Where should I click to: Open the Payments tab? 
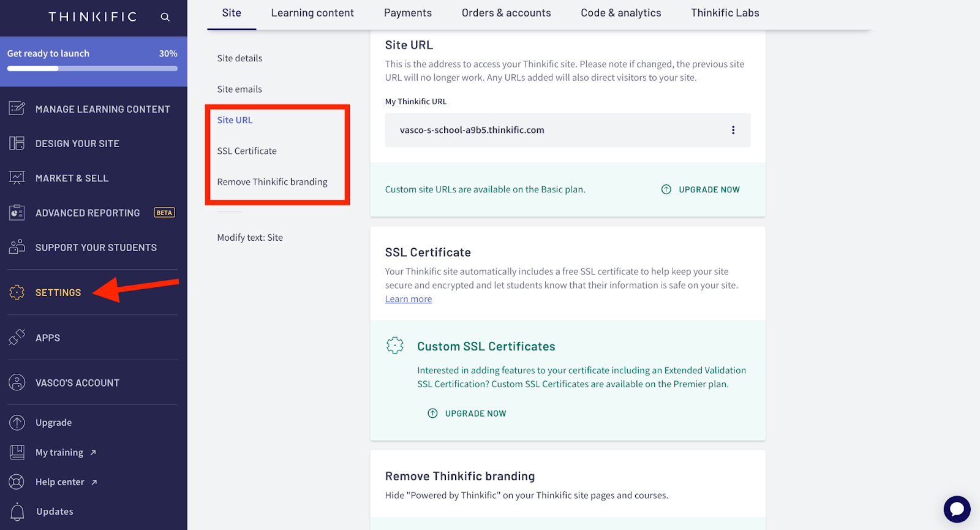click(x=408, y=13)
